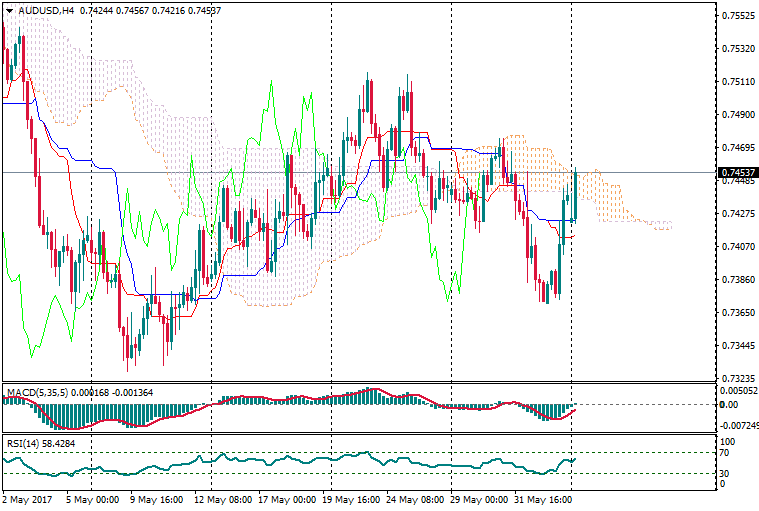The height and width of the screenshot is (511, 759).
Task: Click the MACD 0.005052 scale value
Action: [739, 392]
